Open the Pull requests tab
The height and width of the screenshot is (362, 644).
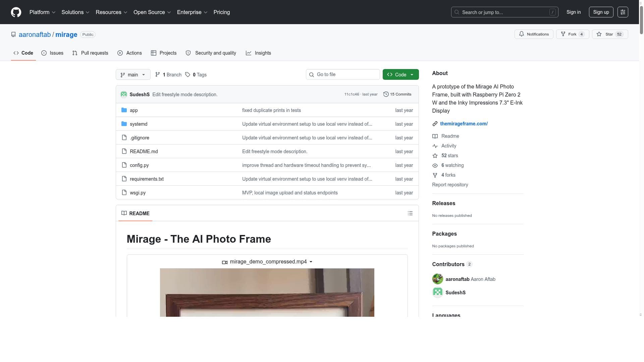click(90, 53)
